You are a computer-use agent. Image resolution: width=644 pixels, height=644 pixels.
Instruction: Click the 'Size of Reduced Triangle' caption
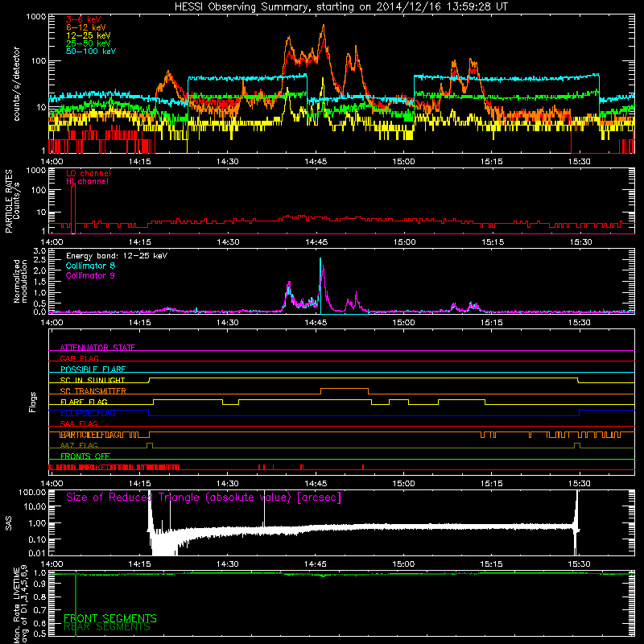click(204, 497)
